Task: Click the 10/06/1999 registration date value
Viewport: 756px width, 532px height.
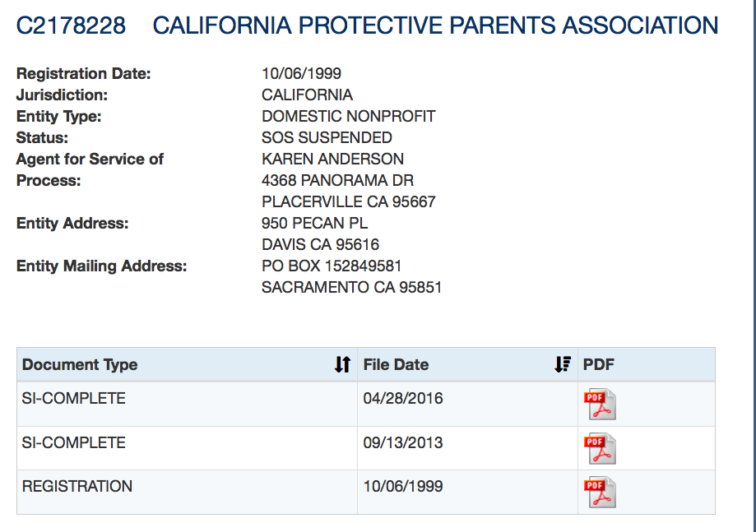Action: pyautogui.click(x=301, y=73)
